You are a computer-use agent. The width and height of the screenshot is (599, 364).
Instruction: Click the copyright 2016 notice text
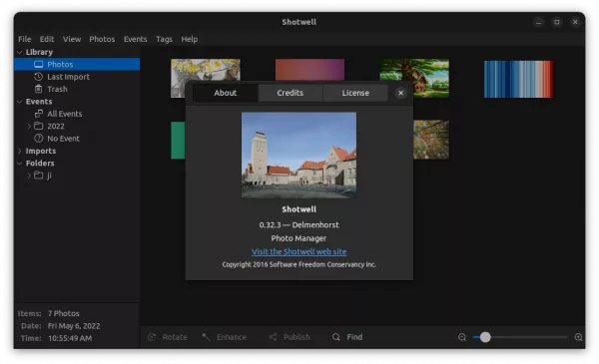(299, 264)
